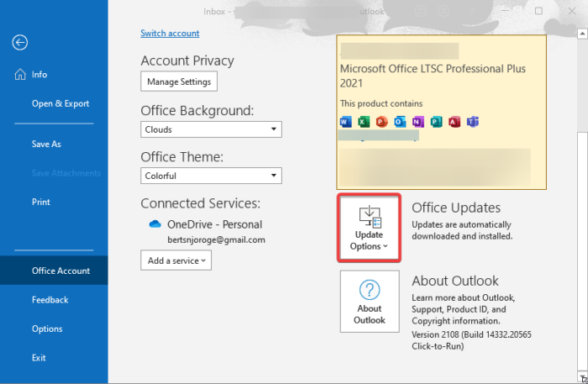
Task: Click the question mark About icon
Action: [370, 290]
